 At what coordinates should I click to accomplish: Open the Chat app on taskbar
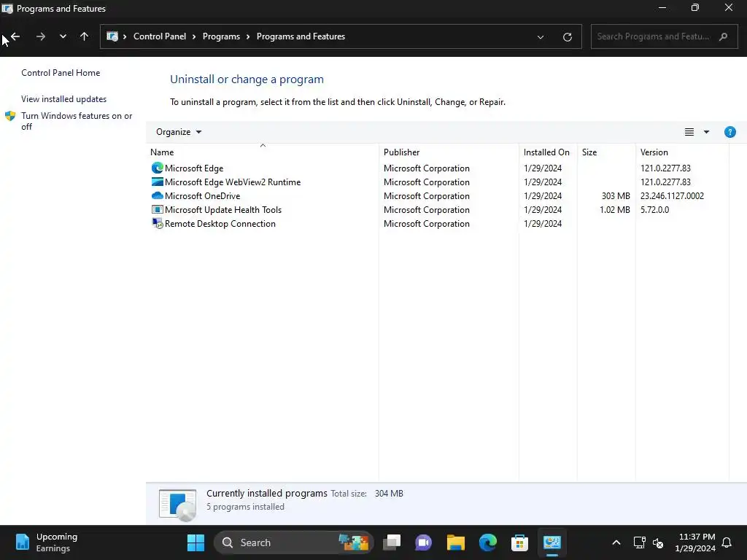coord(423,542)
